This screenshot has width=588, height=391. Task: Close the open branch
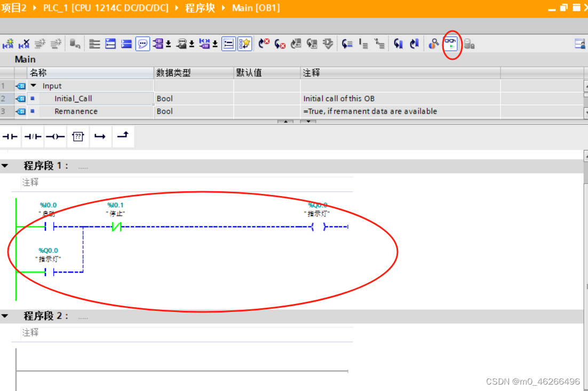122,136
